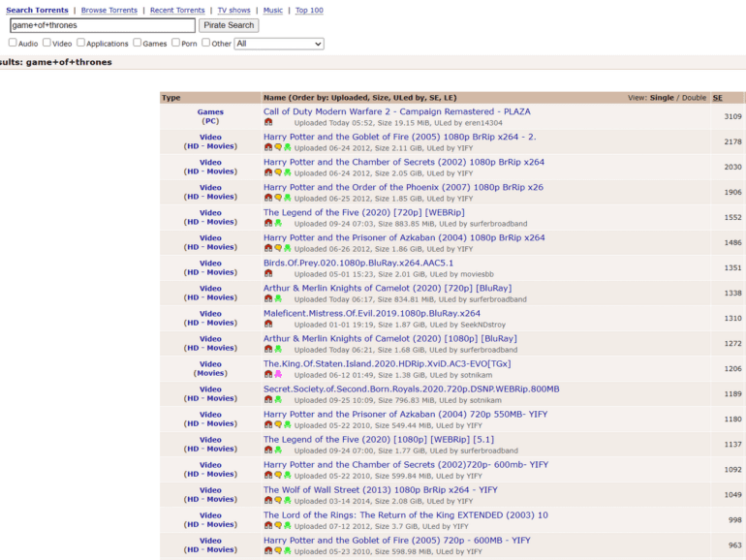This screenshot has width=746, height=560.
Task: Click magnet icon for Goblet of Fire 720p torrent
Action: (x=268, y=551)
